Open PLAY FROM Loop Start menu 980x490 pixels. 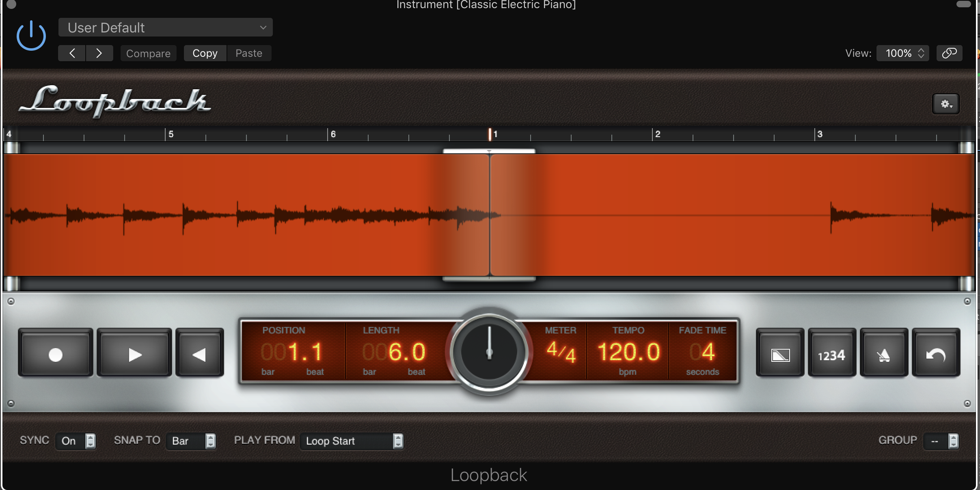(351, 441)
